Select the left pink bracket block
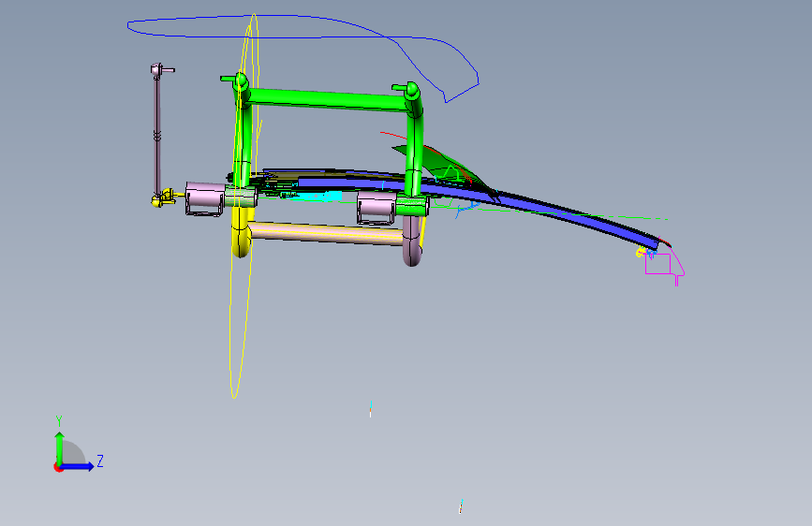This screenshot has height=526, width=812. pyautogui.click(x=205, y=198)
